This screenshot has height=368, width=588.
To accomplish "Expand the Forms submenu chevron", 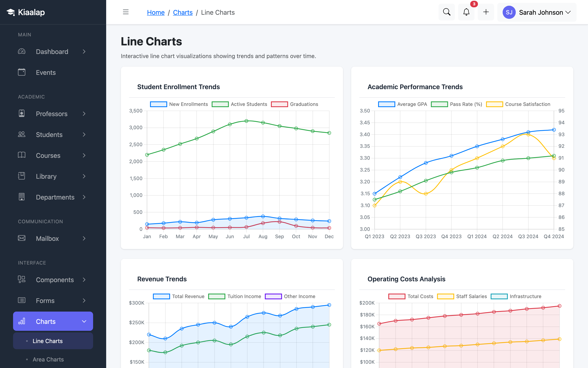I will [x=84, y=301].
